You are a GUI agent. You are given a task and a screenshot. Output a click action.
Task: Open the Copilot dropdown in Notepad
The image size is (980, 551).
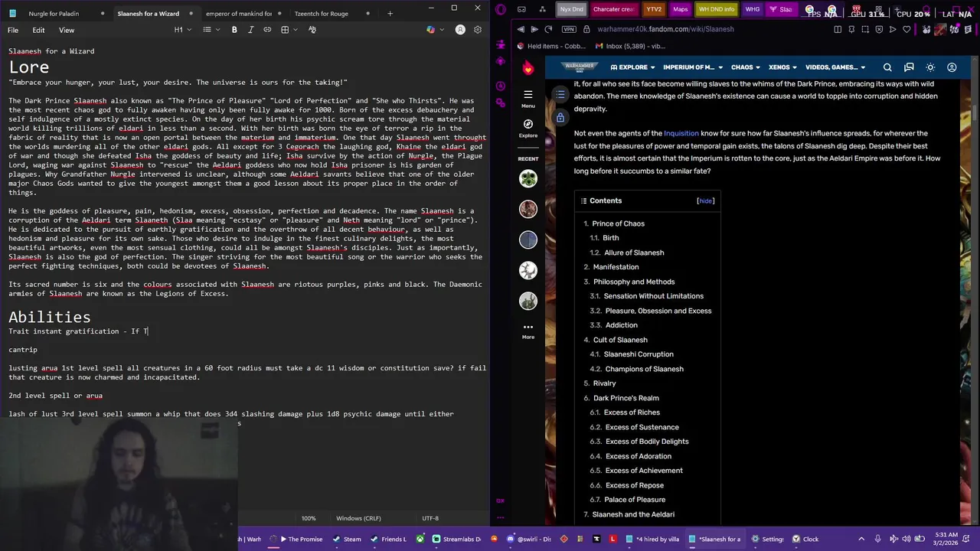pos(434,30)
